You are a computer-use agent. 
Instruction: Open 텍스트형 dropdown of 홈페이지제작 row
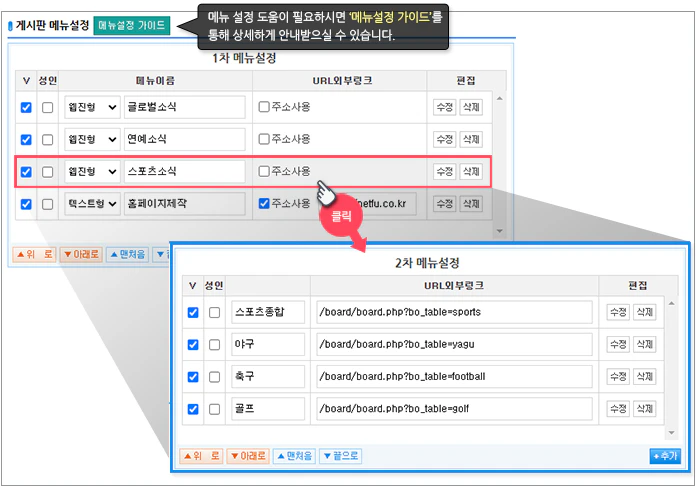coord(92,204)
